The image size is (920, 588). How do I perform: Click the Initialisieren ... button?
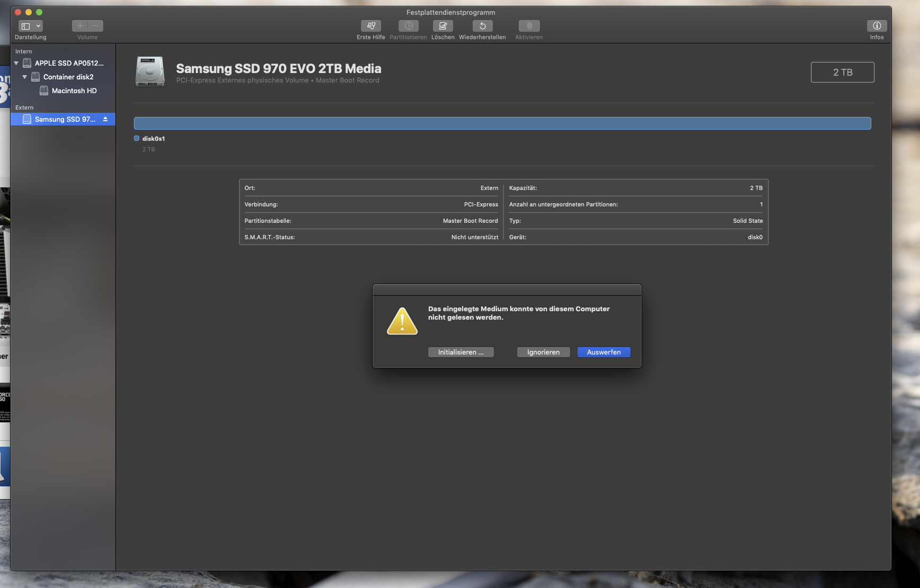pos(461,352)
